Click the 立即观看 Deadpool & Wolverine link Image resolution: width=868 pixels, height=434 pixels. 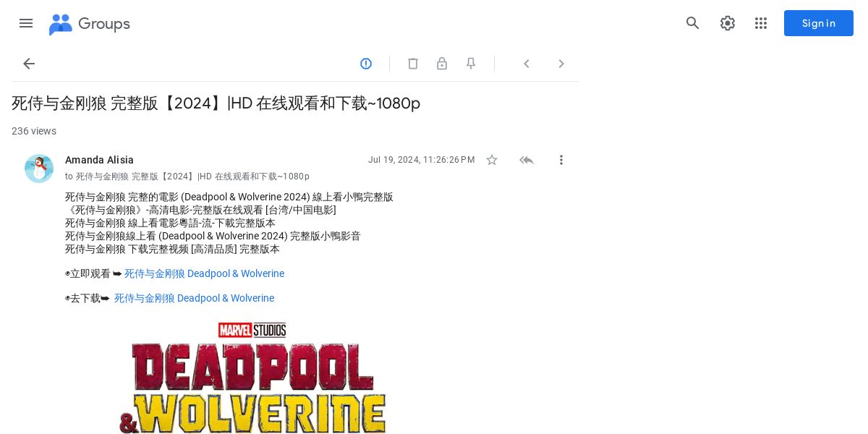[204, 273]
